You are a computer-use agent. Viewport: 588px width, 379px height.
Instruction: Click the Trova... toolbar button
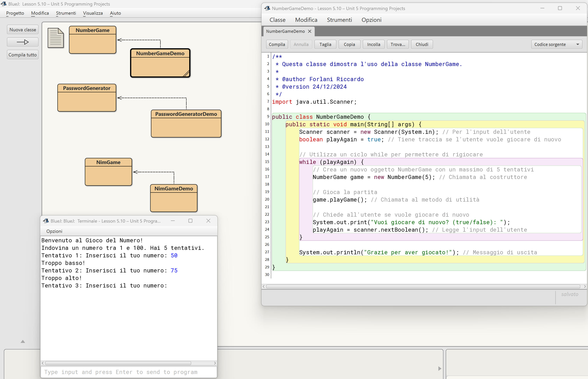(x=398, y=45)
